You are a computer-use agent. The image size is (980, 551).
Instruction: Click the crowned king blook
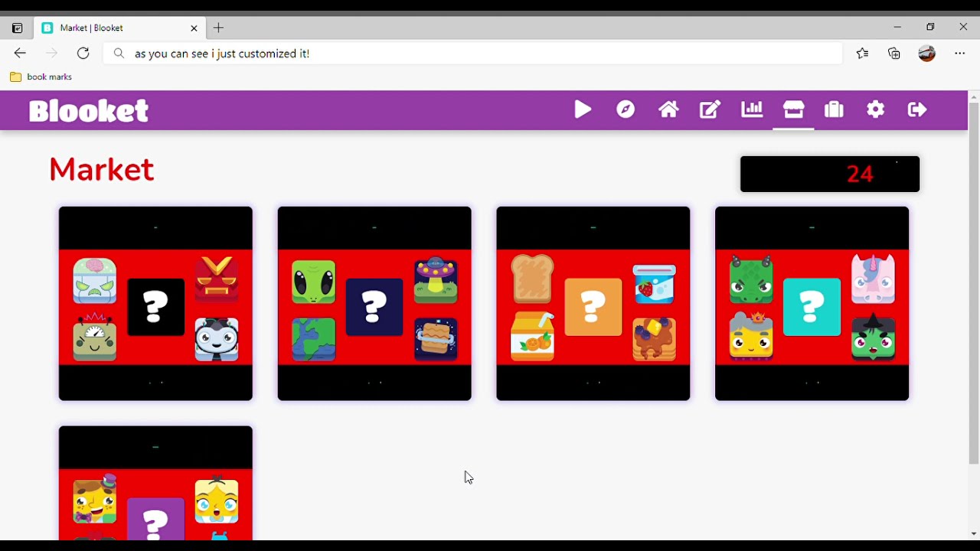[751, 336]
